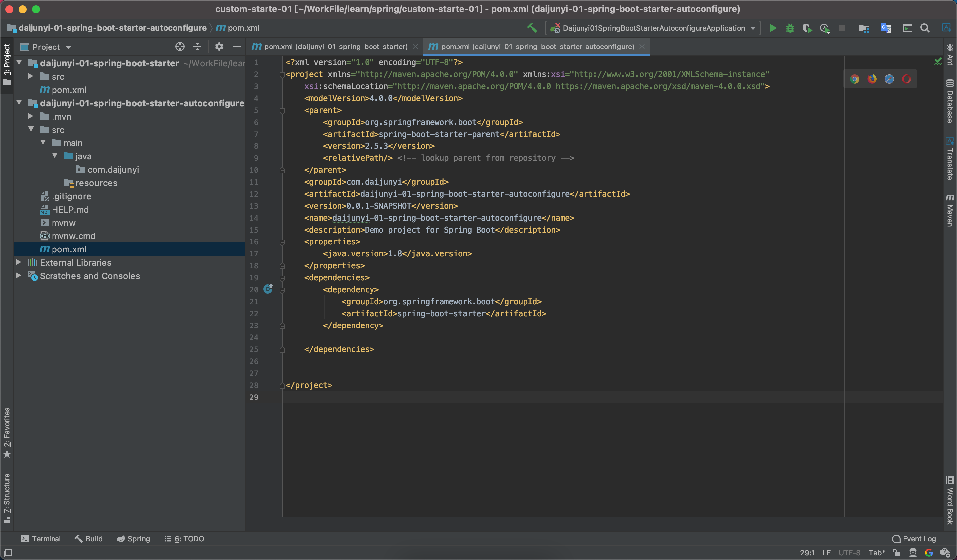Close the starter-autoconfigure pom.xml tab

coord(642,47)
